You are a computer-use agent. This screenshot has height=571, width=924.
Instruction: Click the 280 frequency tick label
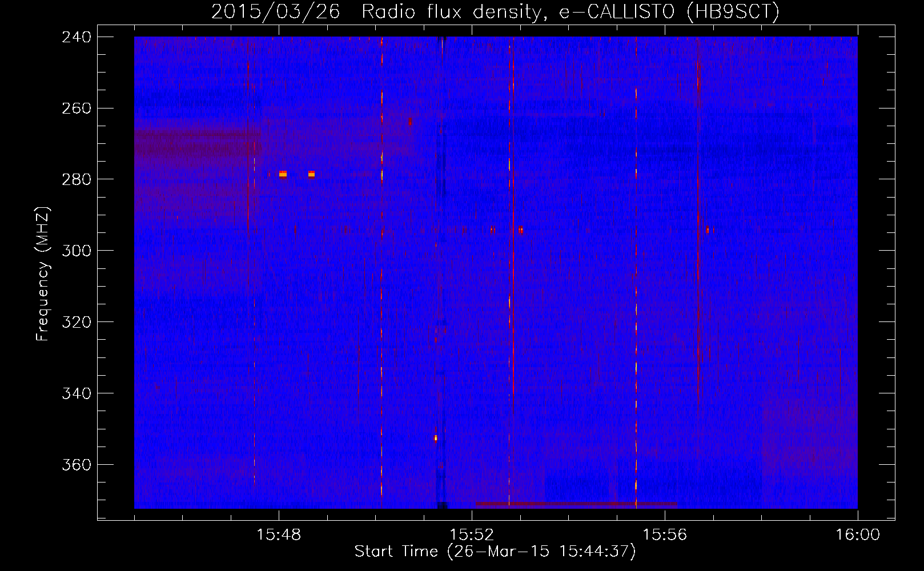click(77, 180)
